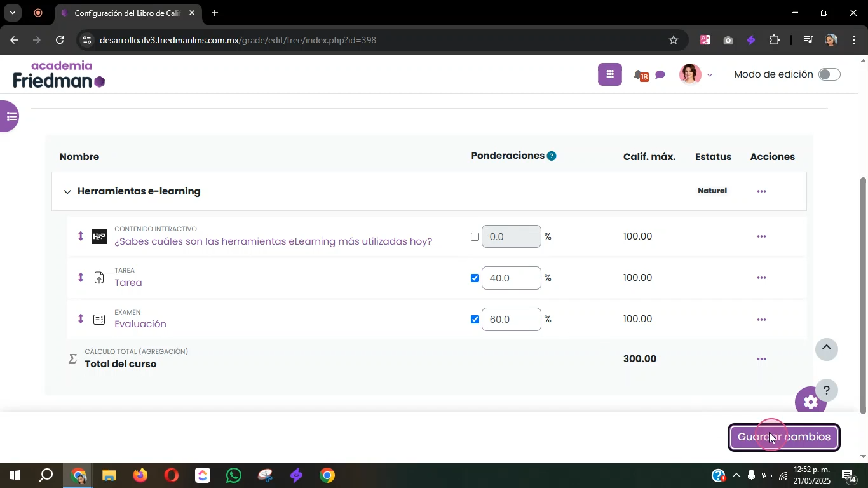Open the tab search dropdown arrow
Image resolution: width=868 pixels, height=488 pixels.
pyautogui.click(x=12, y=13)
